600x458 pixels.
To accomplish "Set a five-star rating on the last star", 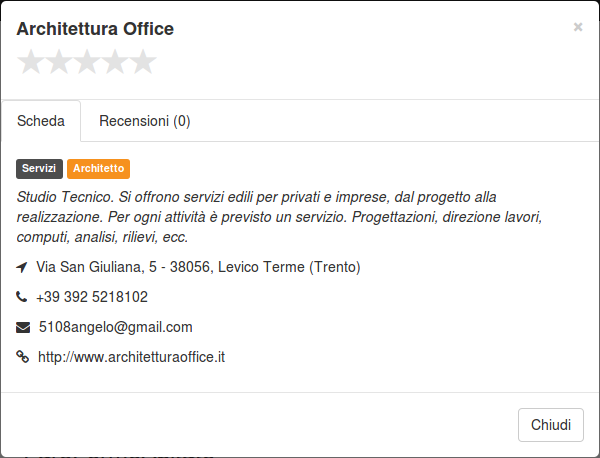I will (x=143, y=62).
